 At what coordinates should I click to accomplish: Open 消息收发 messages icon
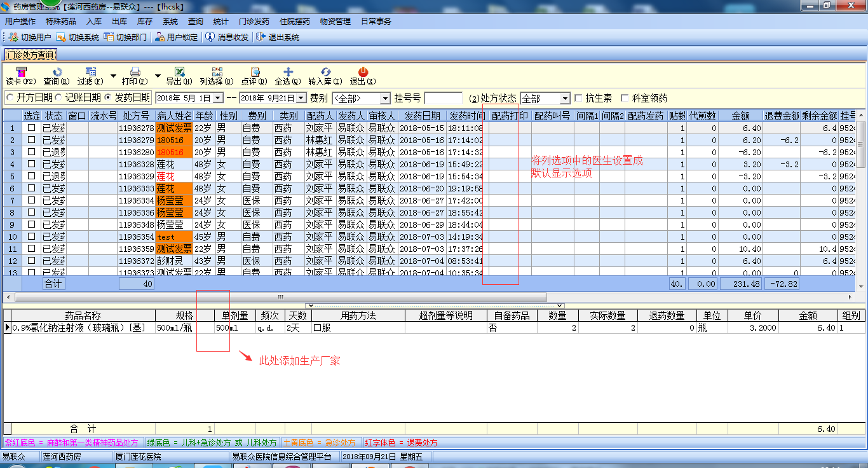tap(210, 37)
